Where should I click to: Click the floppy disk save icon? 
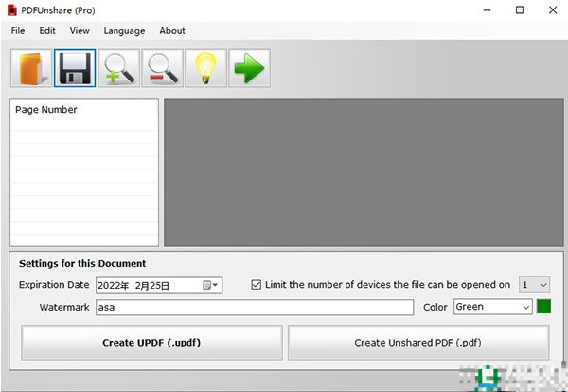click(x=75, y=68)
